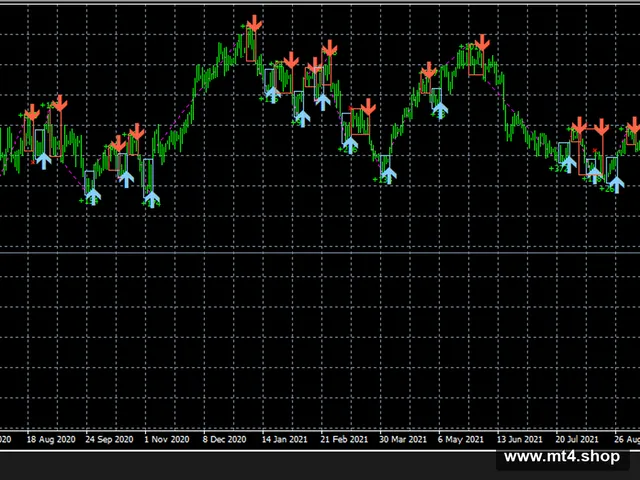
Task: Click the '30 Mar 2021' date label
Action: point(403,440)
